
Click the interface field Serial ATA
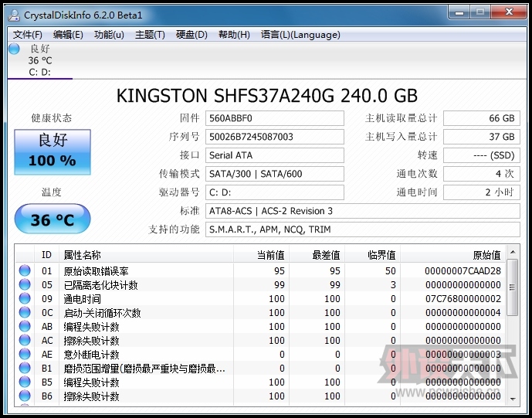[x=274, y=155]
